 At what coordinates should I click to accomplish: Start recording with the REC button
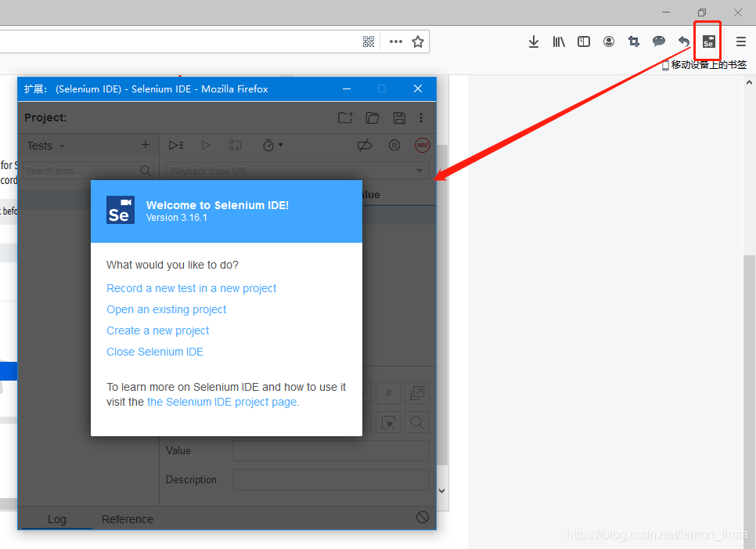423,145
